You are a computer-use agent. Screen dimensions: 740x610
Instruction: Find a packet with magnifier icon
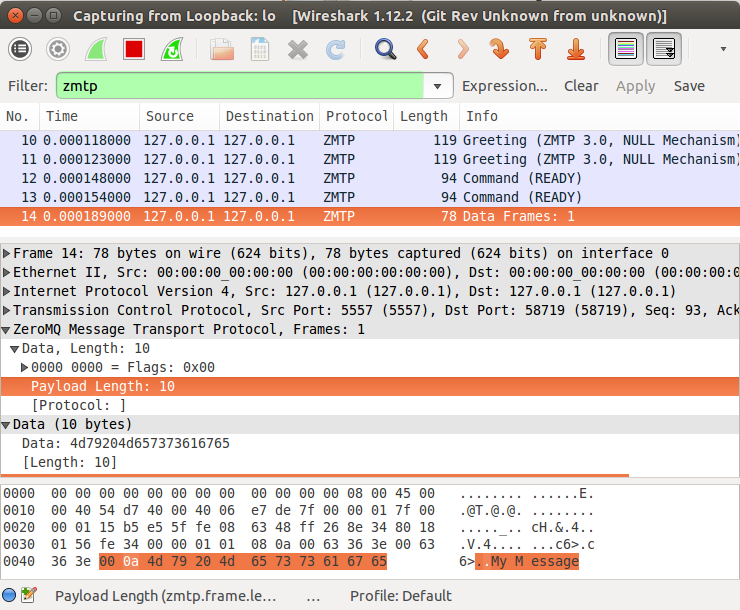pos(386,49)
